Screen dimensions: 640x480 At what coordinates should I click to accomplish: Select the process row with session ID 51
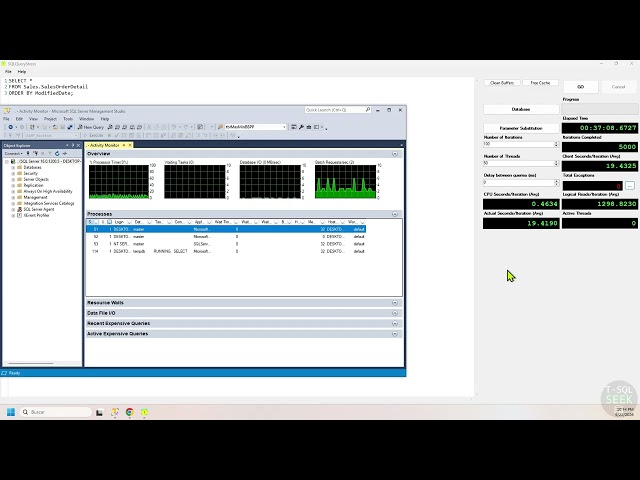[x=226, y=229]
